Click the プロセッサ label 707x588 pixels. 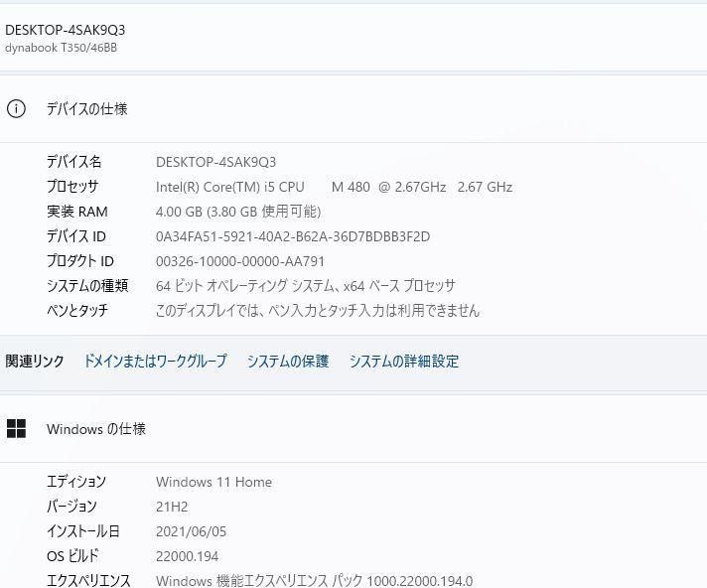72,186
